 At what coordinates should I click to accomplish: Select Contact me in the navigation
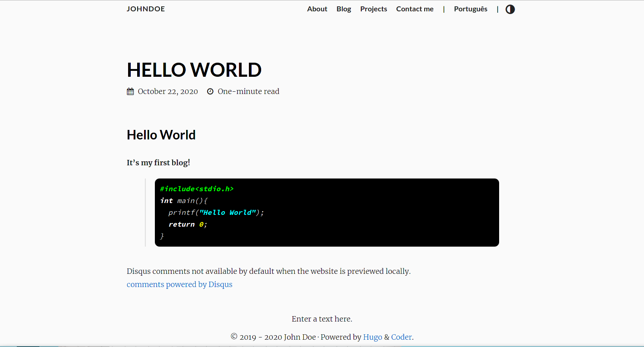415,9
